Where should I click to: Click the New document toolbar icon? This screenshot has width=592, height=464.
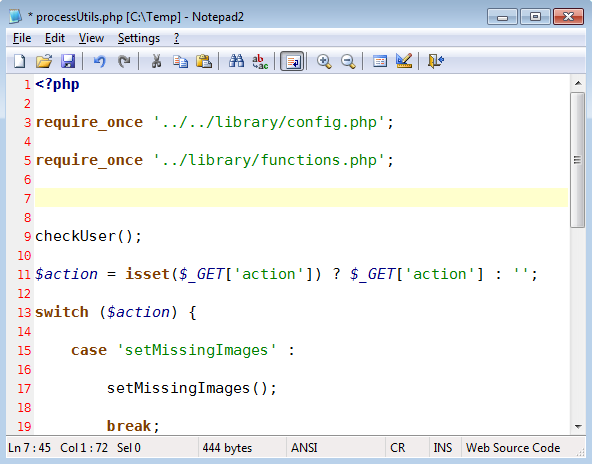coord(20,61)
